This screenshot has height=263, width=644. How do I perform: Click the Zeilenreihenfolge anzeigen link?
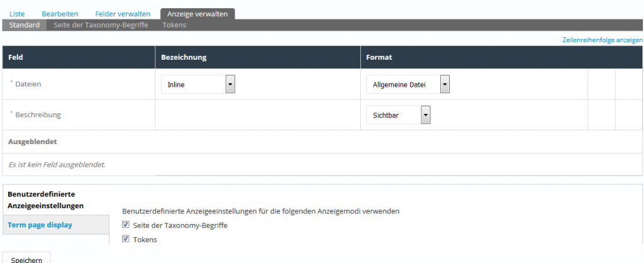click(x=602, y=40)
